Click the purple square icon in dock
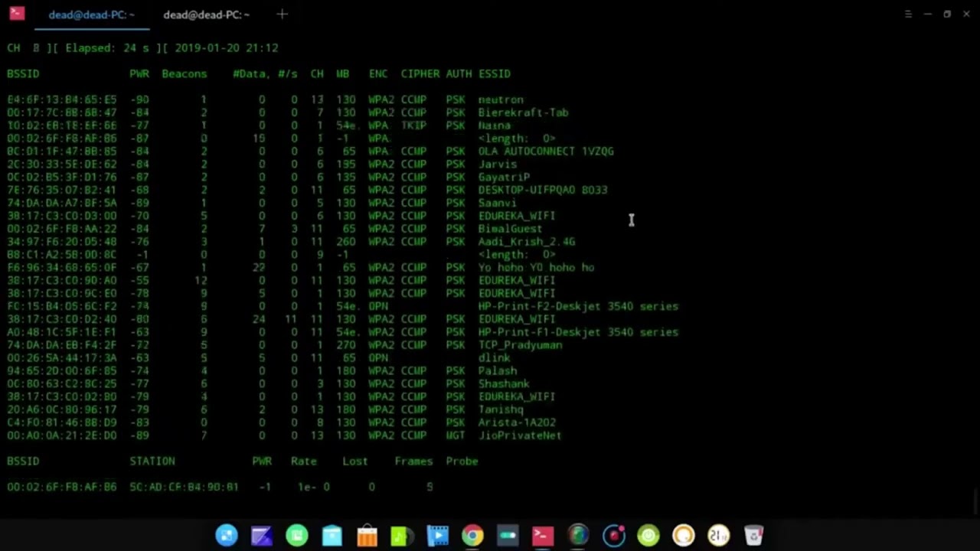 pyautogui.click(x=261, y=536)
